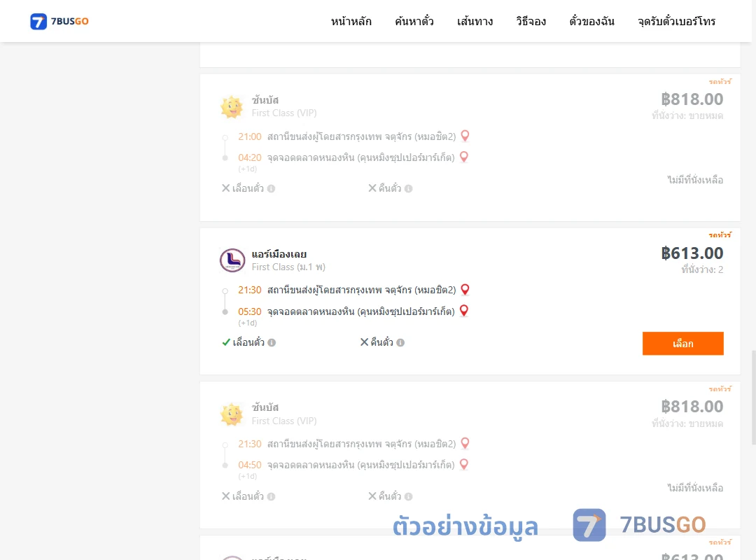Click info icon beside คืนตั๋ว in แอร์เมืองเลย trip

point(400,342)
